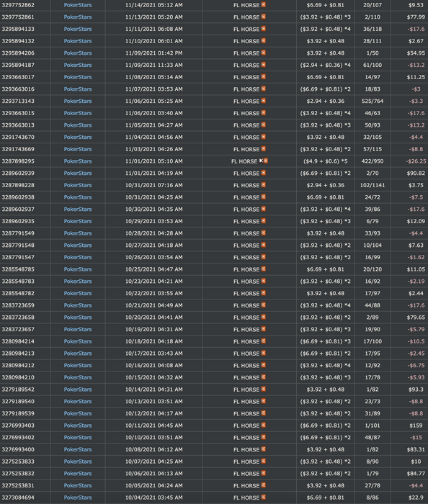The height and width of the screenshot is (504, 428).
Task: Click the orange icon in row 3279189539
Action: pyautogui.click(x=264, y=413)
